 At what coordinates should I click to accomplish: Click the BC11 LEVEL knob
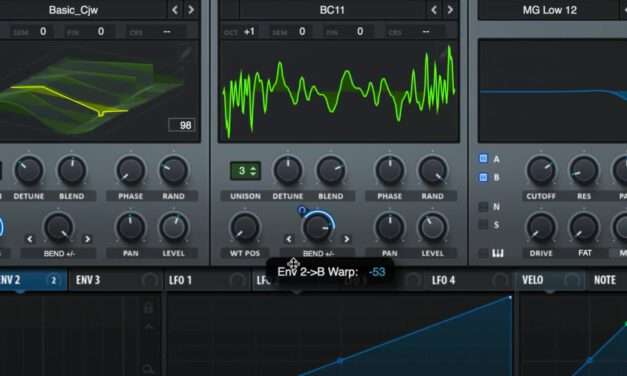pyautogui.click(x=433, y=227)
